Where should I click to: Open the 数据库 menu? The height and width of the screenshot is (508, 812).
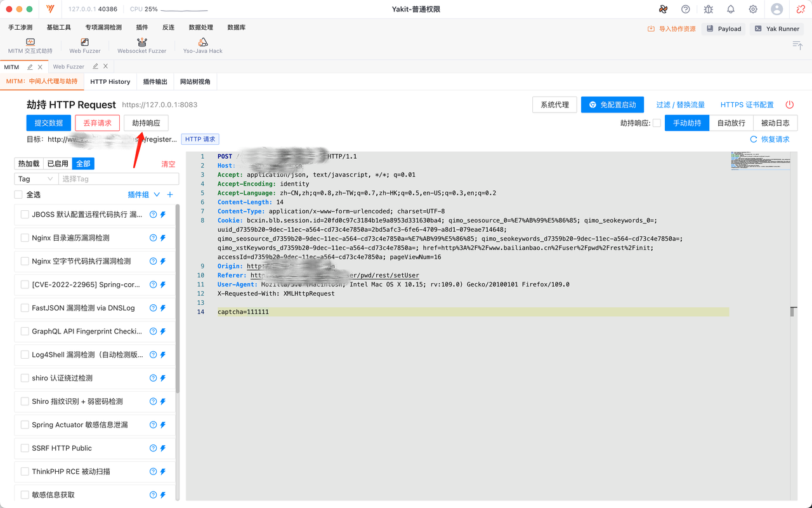coord(237,28)
